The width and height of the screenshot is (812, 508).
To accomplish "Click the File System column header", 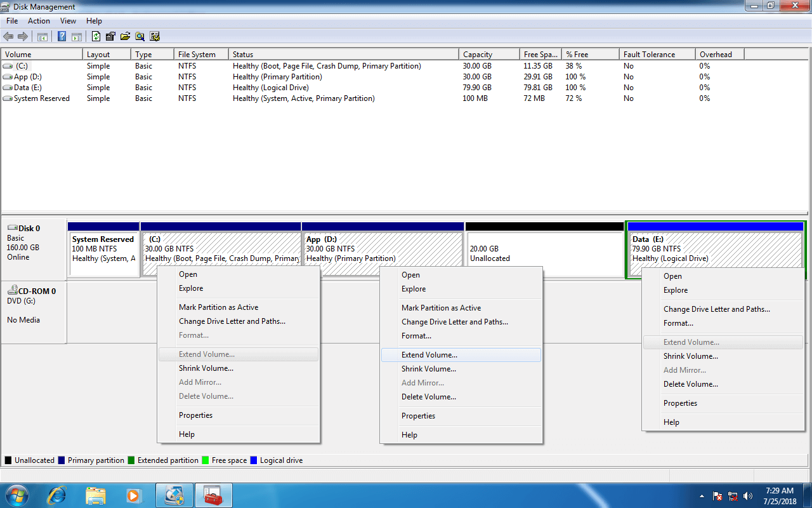I will [197, 55].
